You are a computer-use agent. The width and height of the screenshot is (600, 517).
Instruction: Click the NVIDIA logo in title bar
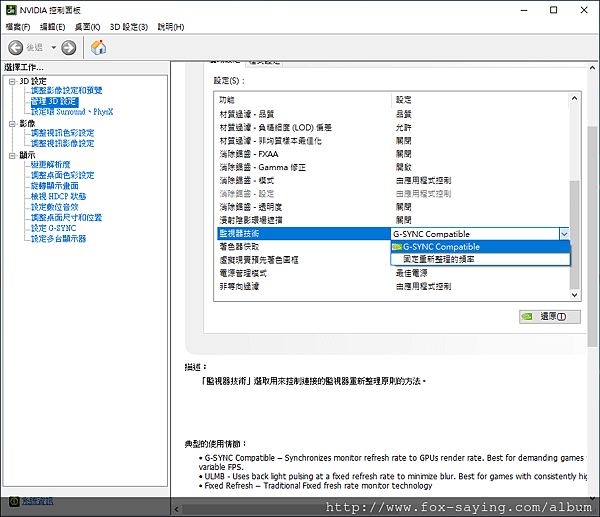(11, 10)
